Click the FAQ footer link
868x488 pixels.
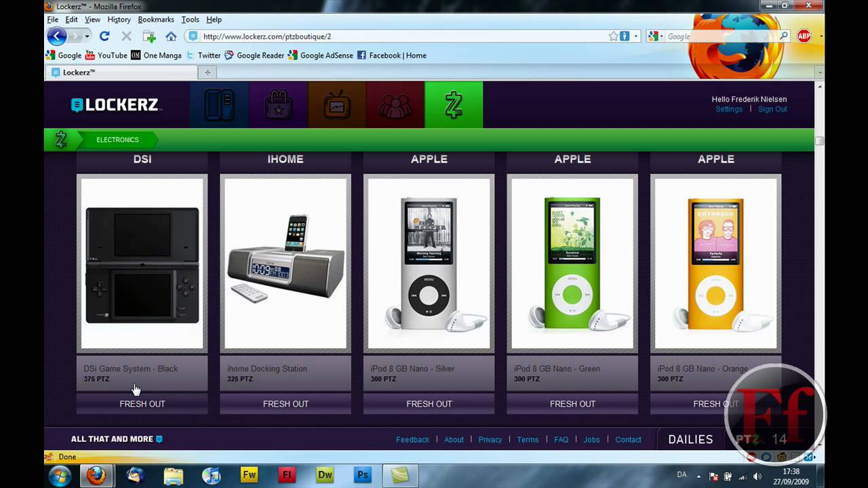pyautogui.click(x=561, y=440)
